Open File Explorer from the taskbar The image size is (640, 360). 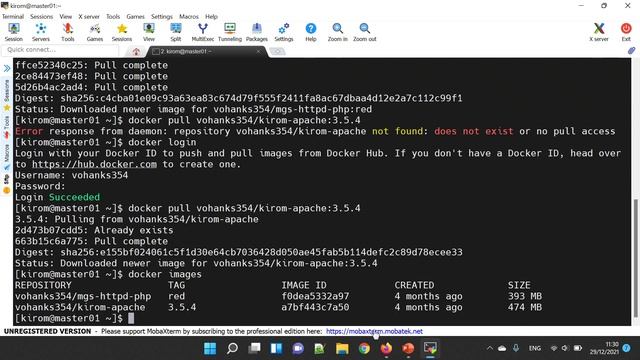(342, 349)
